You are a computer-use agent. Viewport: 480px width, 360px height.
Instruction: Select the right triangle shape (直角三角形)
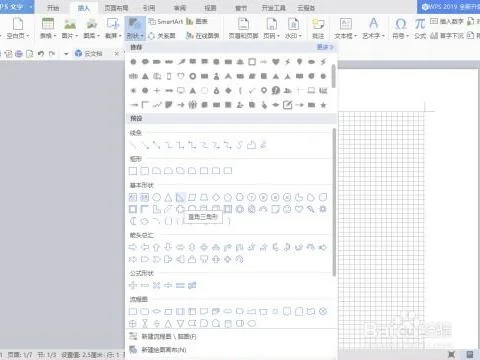click(x=180, y=197)
